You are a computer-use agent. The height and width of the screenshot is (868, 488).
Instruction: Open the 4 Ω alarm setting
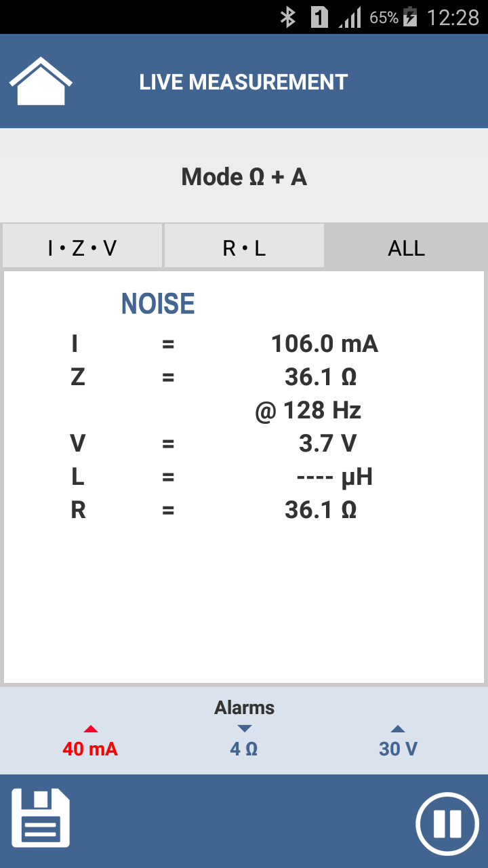pos(244,749)
